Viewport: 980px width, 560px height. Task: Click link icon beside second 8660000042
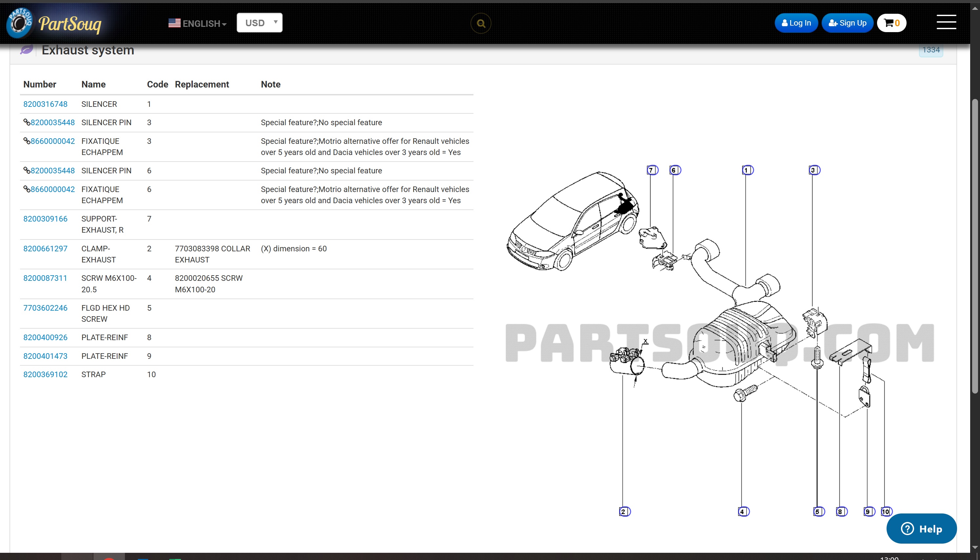27,189
